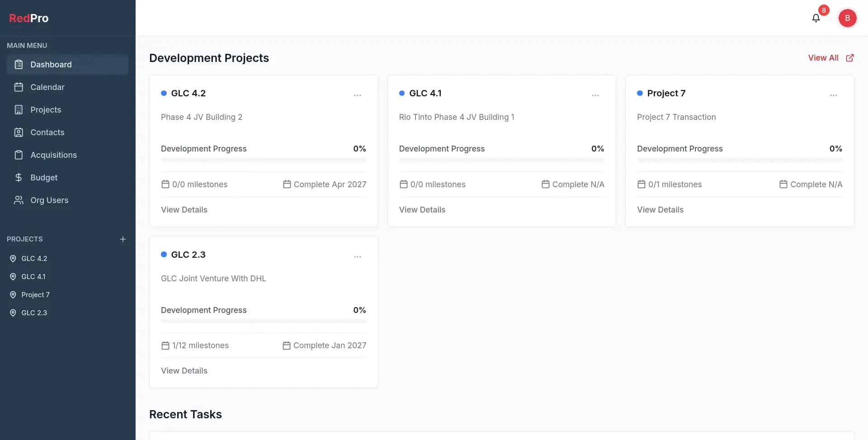868x440 pixels.
Task: Select GLC 2.3 in sidebar projects list
Action: coord(34,313)
